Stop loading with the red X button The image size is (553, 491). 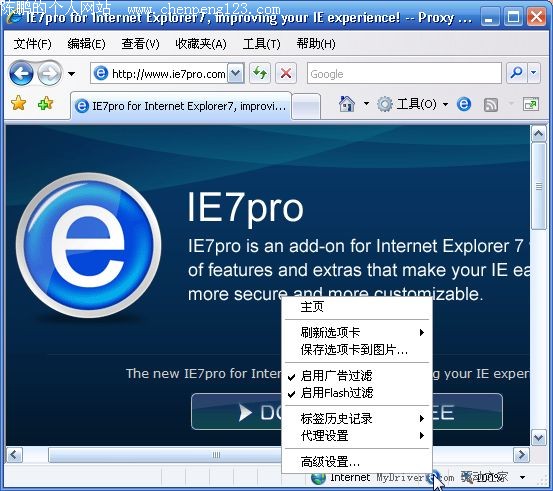pos(286,73)
